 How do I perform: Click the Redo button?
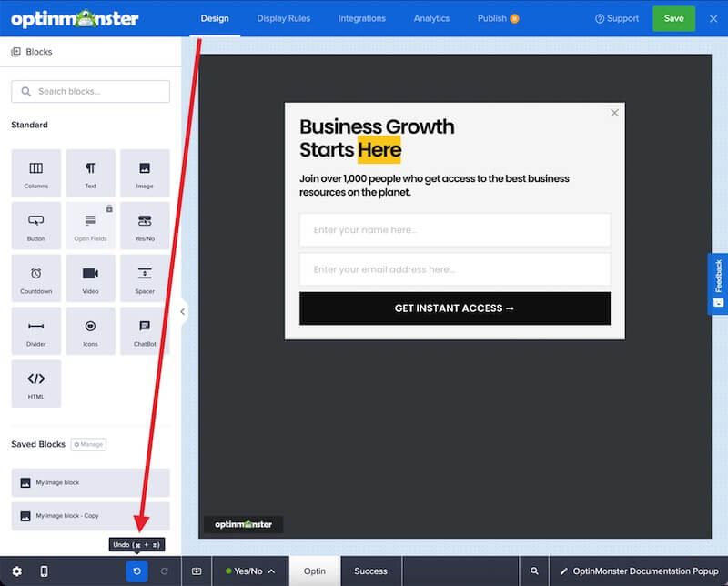pyautogui.click(x=165, y=571)
